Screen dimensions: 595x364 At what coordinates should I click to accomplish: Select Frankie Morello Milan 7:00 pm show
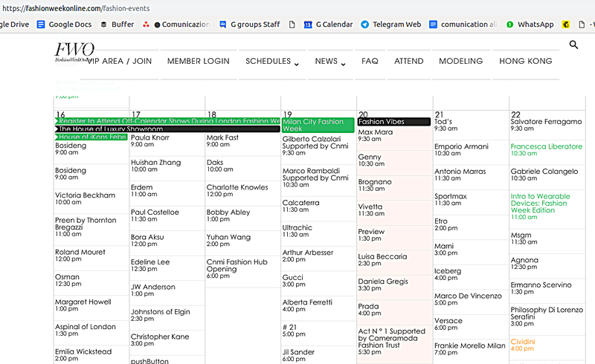470,349
